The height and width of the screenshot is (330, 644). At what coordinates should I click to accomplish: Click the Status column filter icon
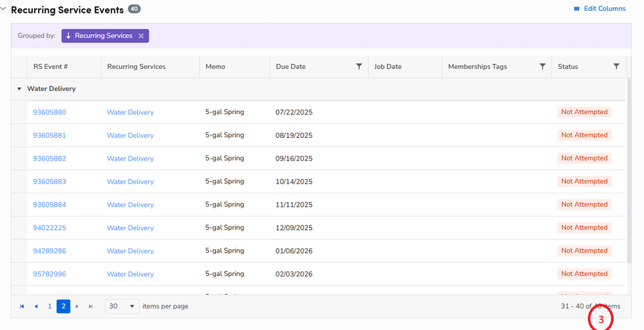point(616,66)
